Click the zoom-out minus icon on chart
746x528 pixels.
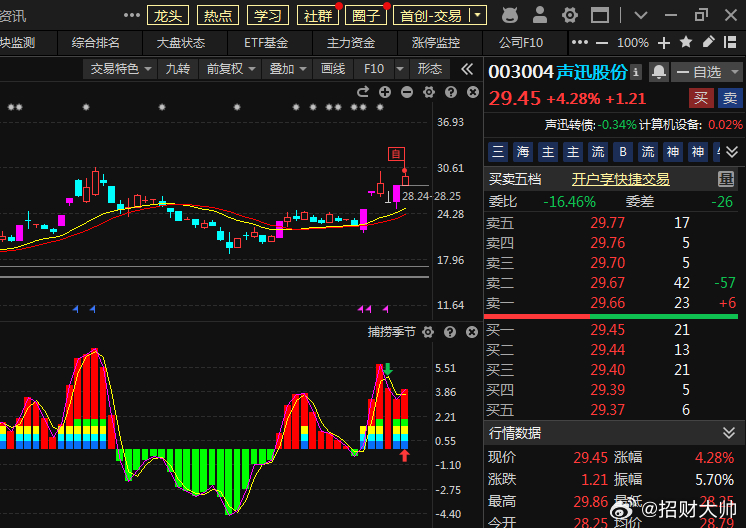[x=407, y=92]
